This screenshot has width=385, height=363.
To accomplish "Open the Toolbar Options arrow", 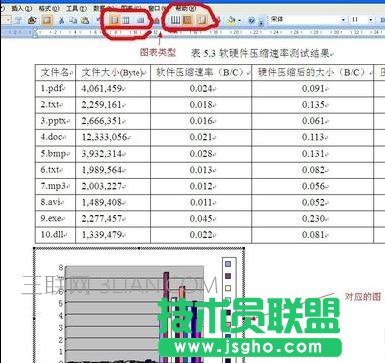I will pyautogui.click(x=261, y=21).
